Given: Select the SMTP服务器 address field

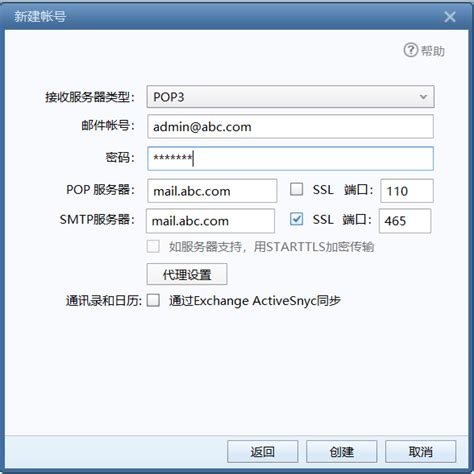Looking at the screenshot, I should [210, 221].
